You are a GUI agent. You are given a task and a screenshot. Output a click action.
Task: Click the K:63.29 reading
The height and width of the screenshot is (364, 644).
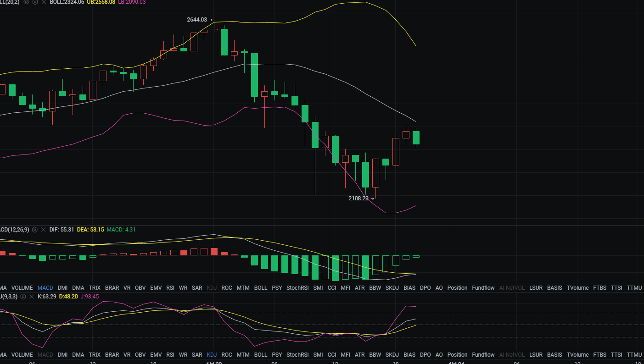(x=47, y=297)
